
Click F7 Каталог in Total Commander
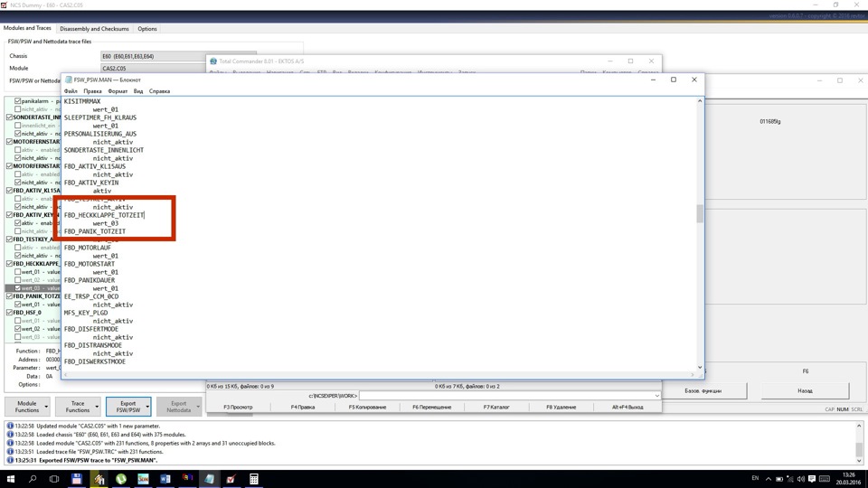click(496, 408)
